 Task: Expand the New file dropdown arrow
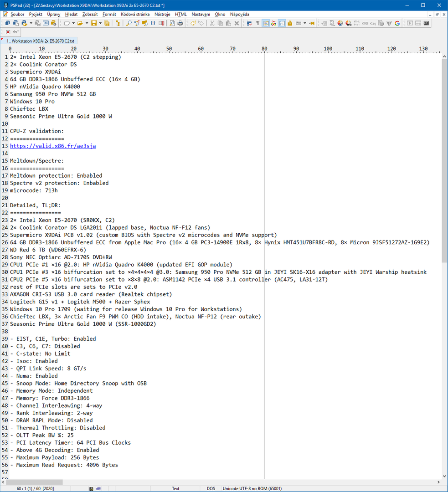[x=73, y=23]
